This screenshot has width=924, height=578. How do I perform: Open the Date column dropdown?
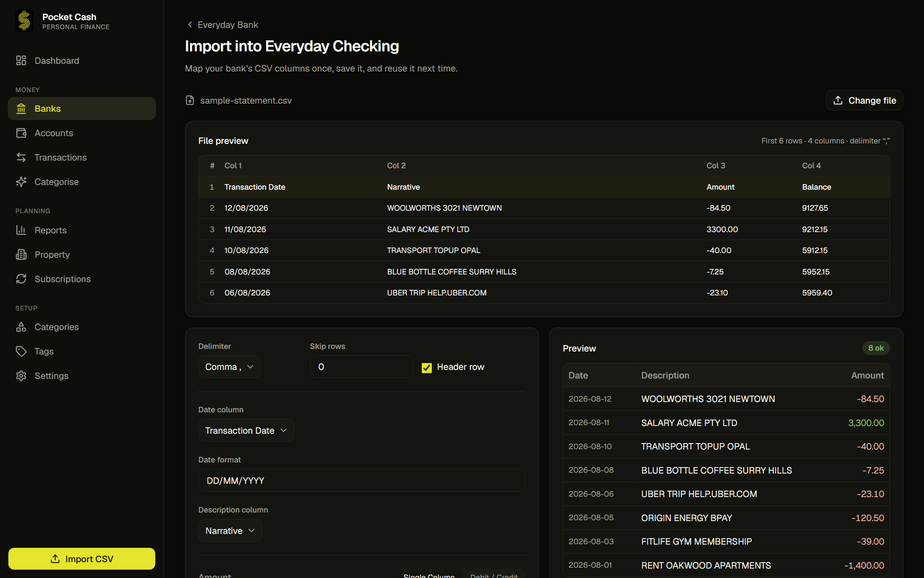pos(246,430)
